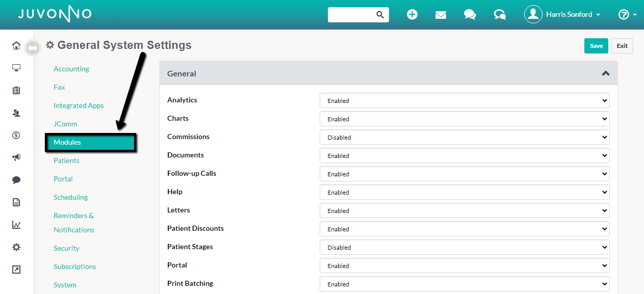Screen dimensions: 644x294
Task: Open the chat bubble icon in sidebar
Action: pyautogui.click(x=16, y=180)
